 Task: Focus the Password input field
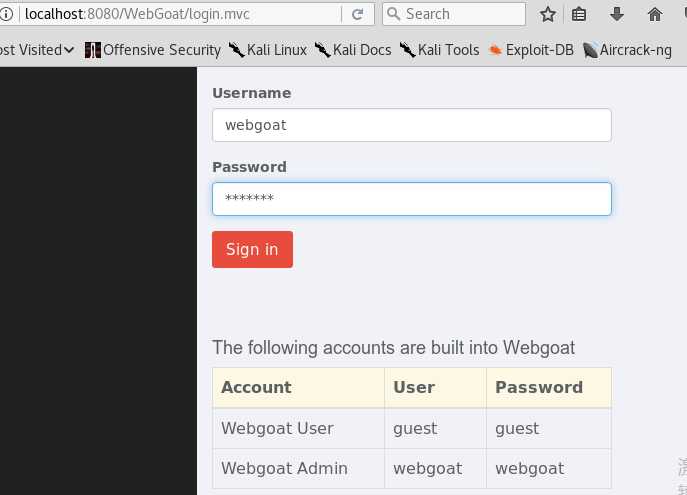(x=411, y=199)
